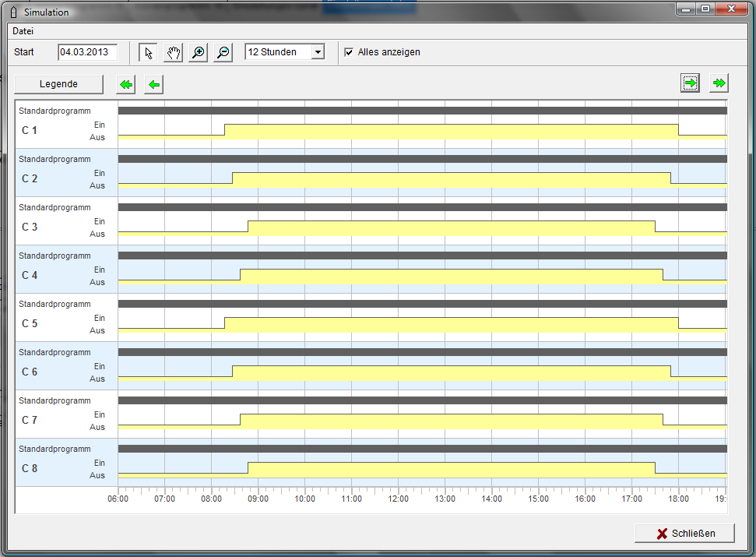Select channel C 5 row label
This screenshot has width=756, height=557.
(x=30, y=323)
